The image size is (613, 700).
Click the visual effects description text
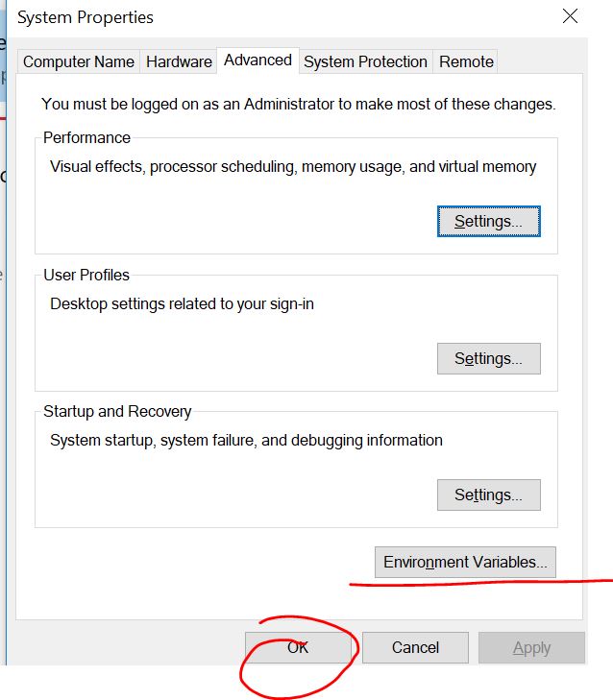click(293, 167)
